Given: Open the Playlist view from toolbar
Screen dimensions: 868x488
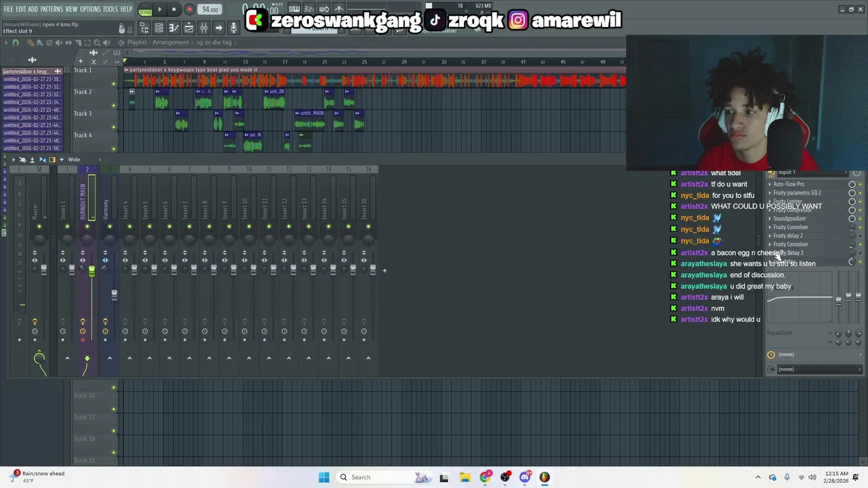Looking at the screenshot, I should [189, 28].
